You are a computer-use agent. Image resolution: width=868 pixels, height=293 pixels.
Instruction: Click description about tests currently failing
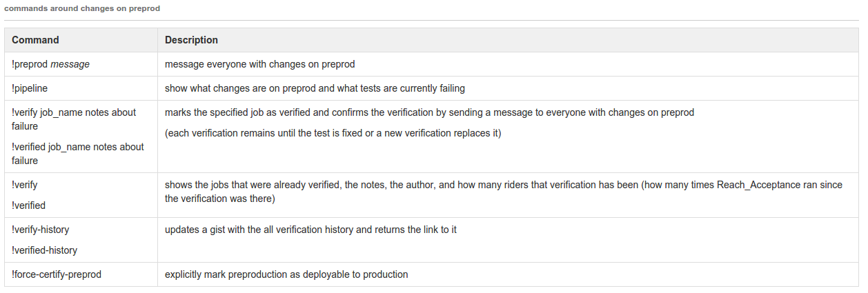(x=315, y=88)
